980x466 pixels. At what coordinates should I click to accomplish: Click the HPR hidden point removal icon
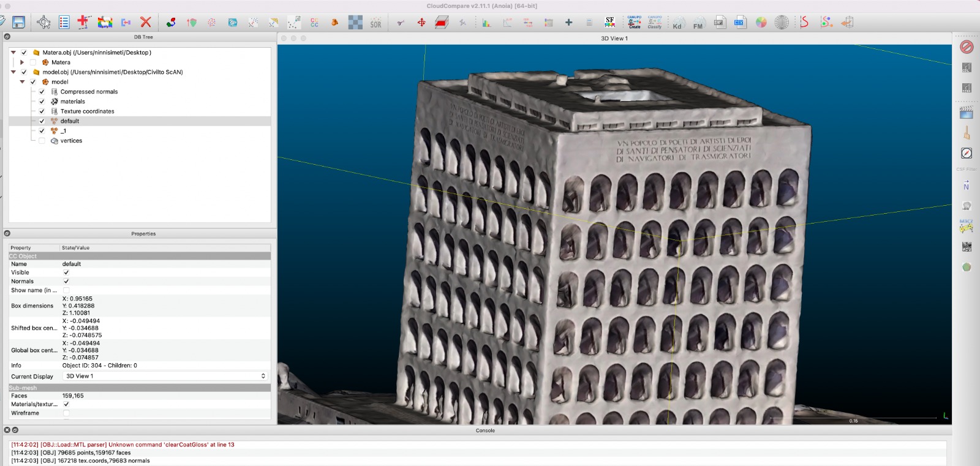pyautogui.click(x=967, y=206)
